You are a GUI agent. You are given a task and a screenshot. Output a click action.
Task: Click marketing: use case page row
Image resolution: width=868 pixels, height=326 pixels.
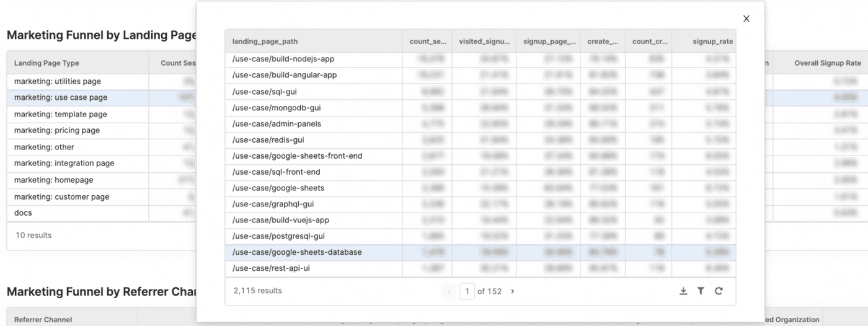61,98
